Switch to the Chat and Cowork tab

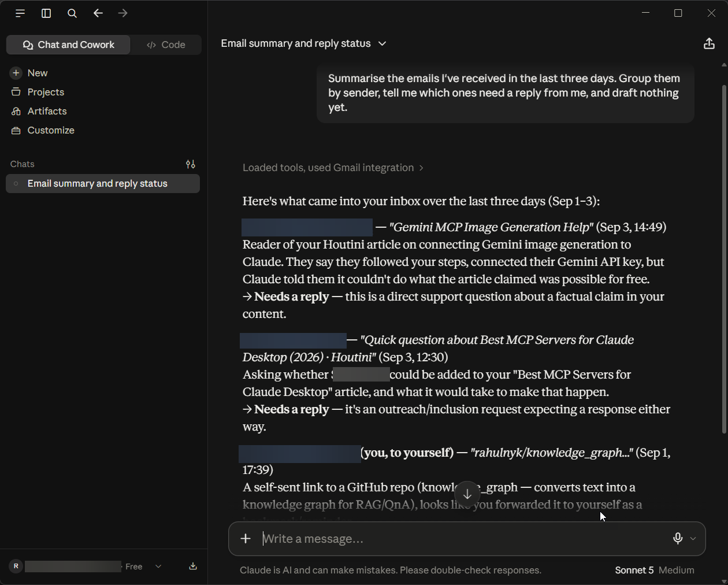pos(68,45)
